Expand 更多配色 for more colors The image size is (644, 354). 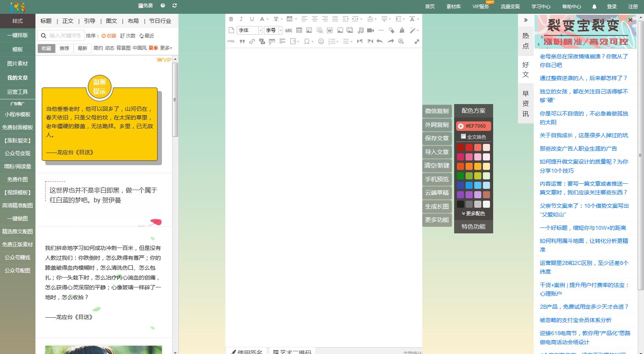473,213
